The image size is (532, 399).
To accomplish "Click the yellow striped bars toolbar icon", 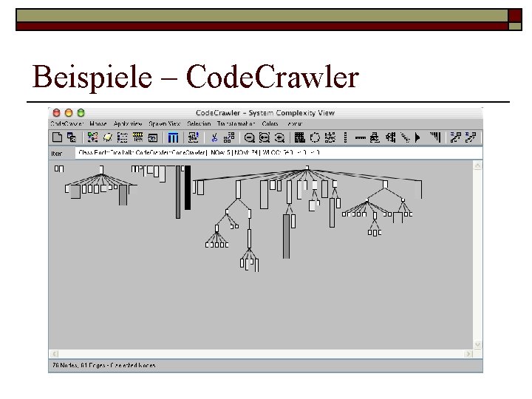I will click(137, 137).
